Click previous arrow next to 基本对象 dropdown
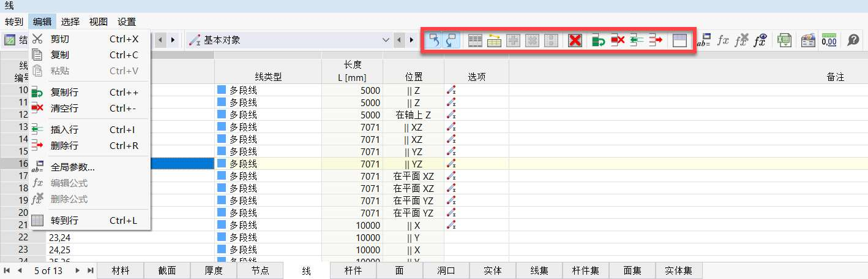The width and height of the screenshot is (868, 279). [x=400, y=40]
